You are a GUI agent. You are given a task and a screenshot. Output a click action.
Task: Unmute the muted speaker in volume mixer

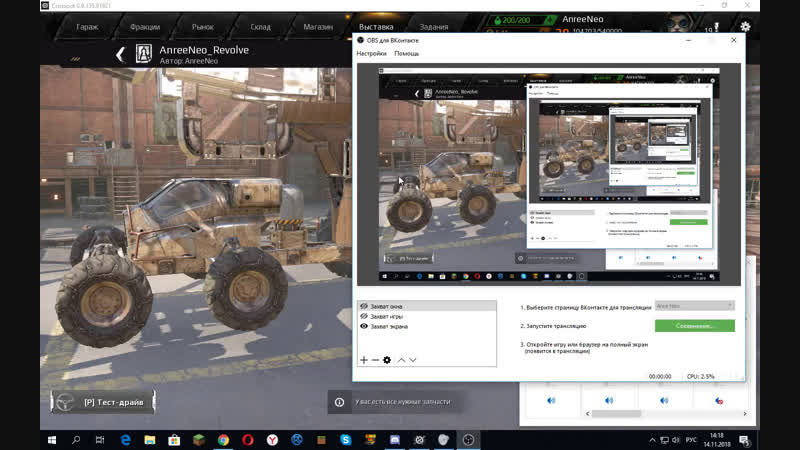click(719, 401)
